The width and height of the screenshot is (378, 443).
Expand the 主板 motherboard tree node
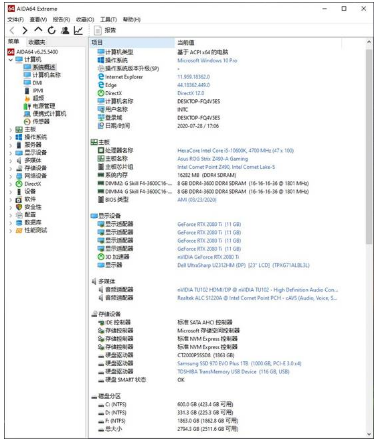11,129
